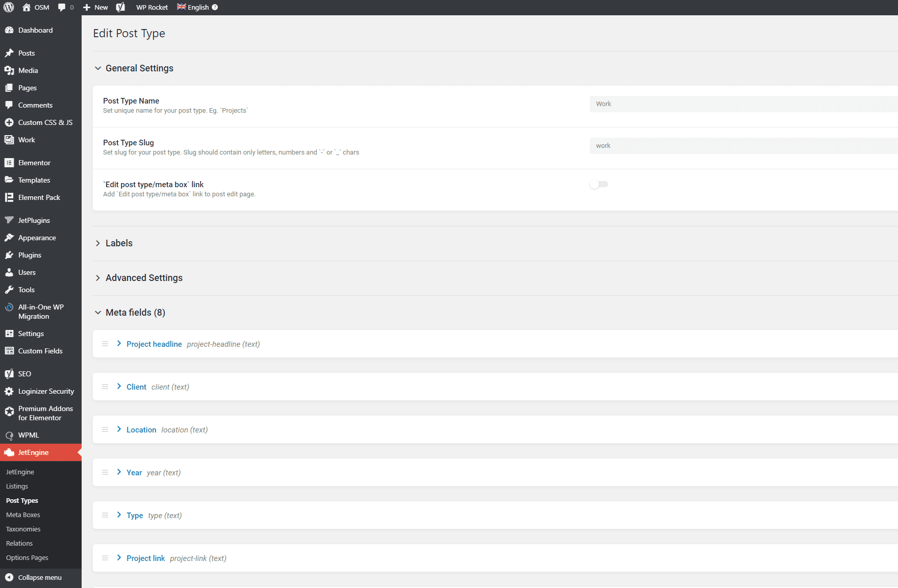This screenshot has height=588, width=898.
Task: Select the Elementor sidebar icon
Action: click(9, 162)
